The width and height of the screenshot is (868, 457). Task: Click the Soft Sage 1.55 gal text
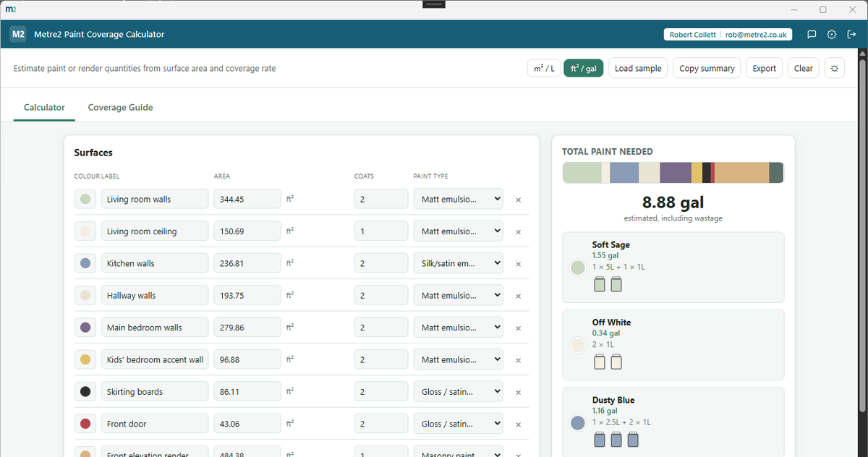605,256
